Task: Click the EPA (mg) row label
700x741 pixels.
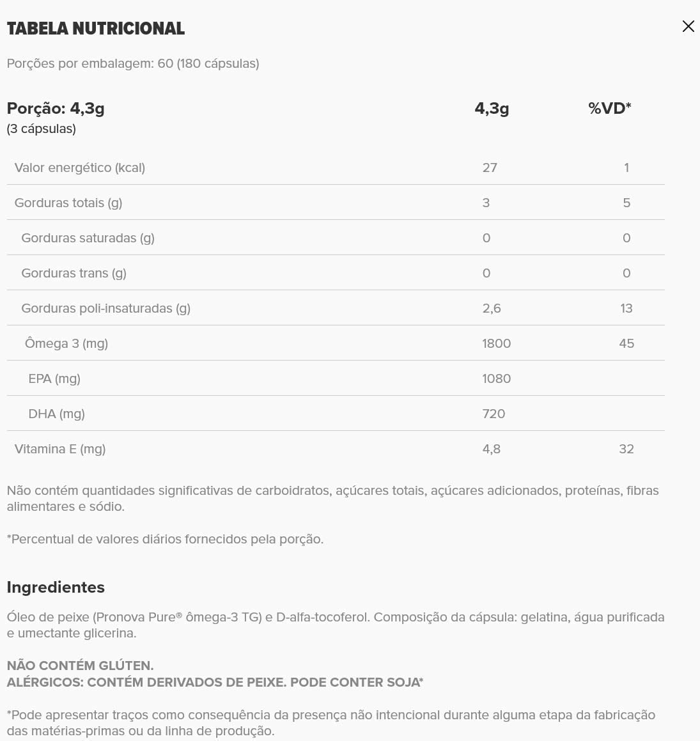Action: [x=54, y=378]
